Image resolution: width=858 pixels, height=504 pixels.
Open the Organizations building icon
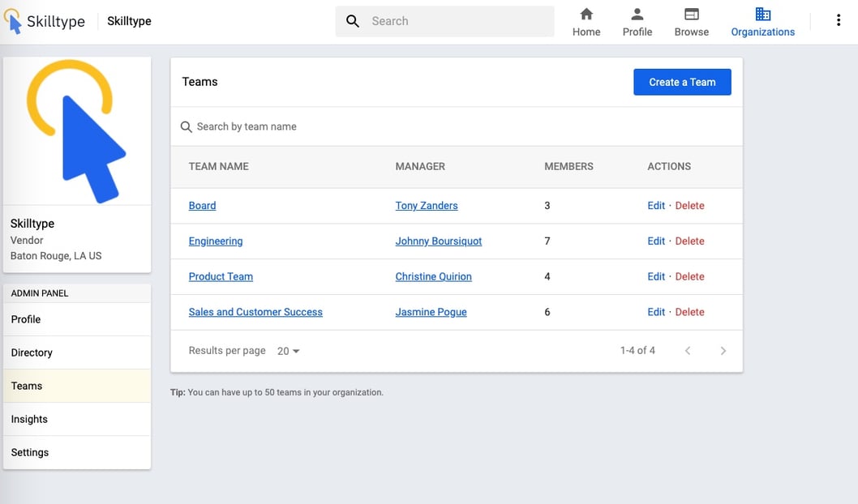(762, 15)
